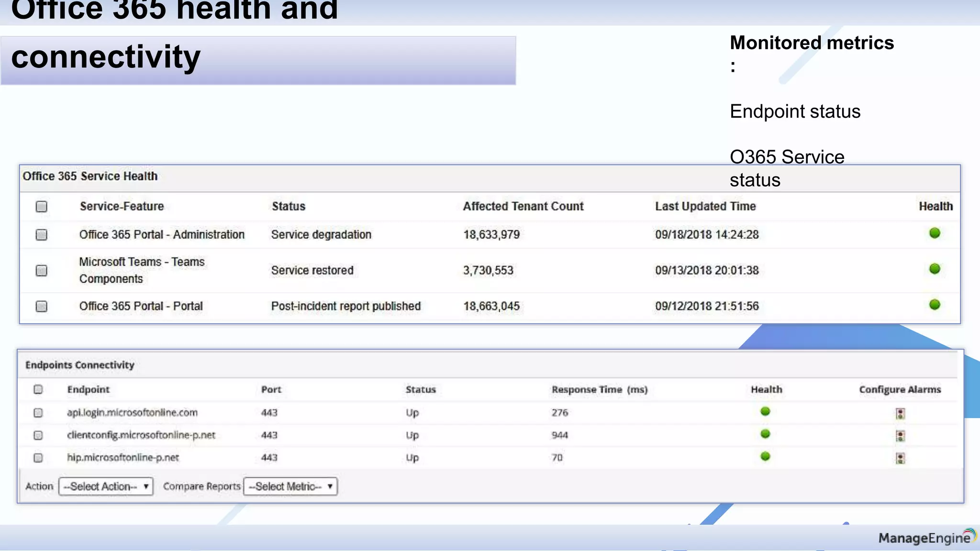This screenshot has width=980, height=551.
Task: Open api.login.microsoftonline.com endpoint
Action: pos(132,412)
